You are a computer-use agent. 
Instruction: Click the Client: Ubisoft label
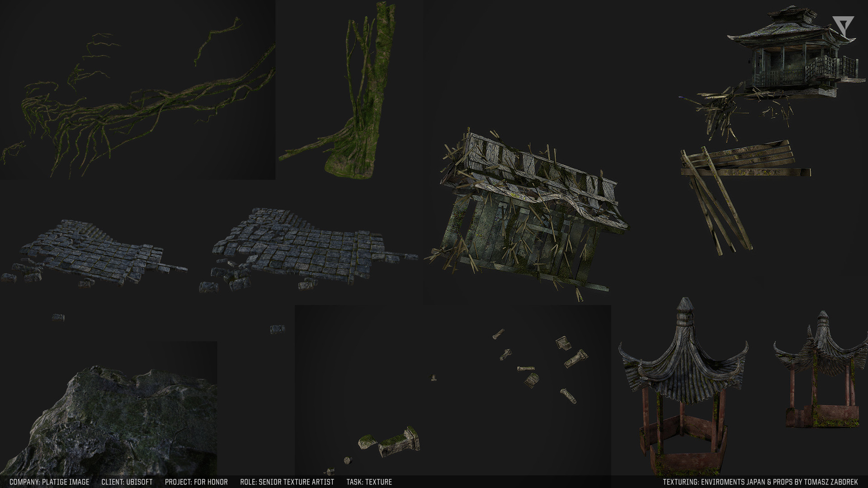pos(127,482)
